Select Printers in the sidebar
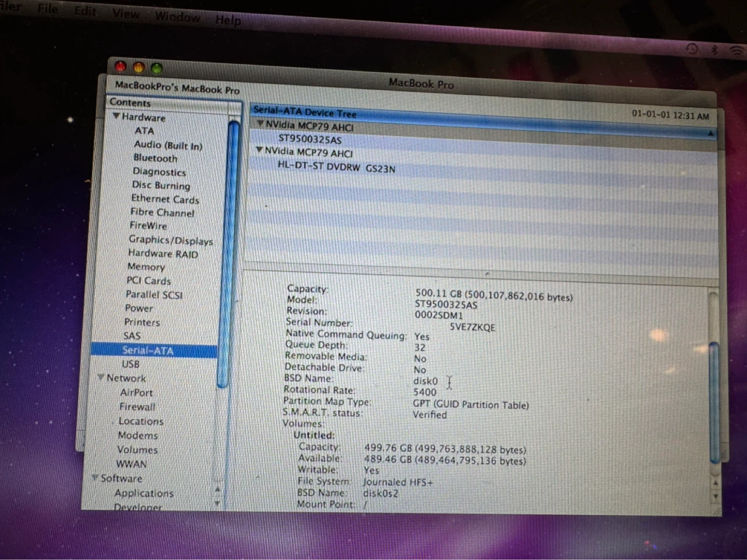Image resolution: width=747 pixels, height=560 pixels. (x=142, y=322)
